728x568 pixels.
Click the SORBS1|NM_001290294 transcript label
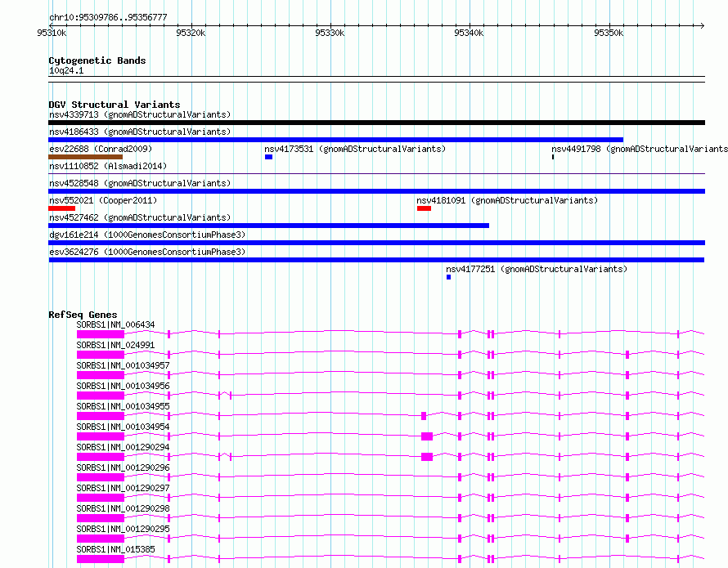click(123, 447)
